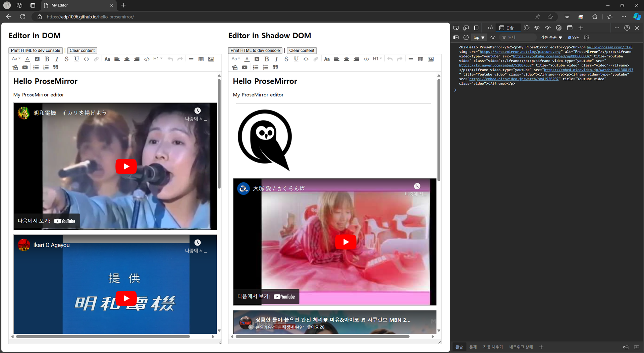
Task: Center align text in the DOM editor
Action: pyautogui.click(x=127, y=59)
